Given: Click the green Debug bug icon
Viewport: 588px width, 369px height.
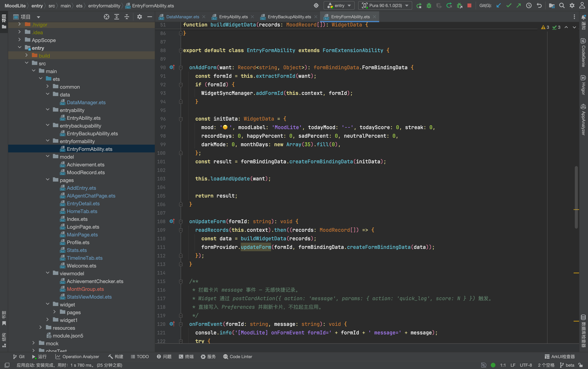Looking at the screenshot, I should (429, 5).
